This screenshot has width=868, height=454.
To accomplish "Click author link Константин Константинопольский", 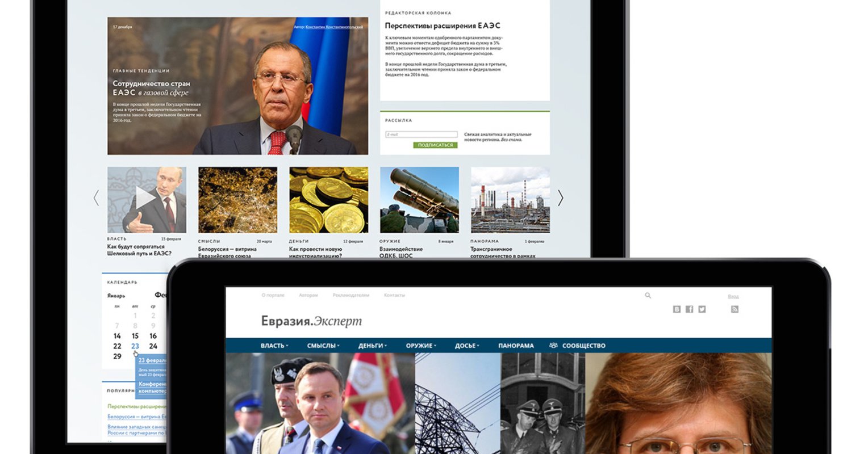I will click(334, 27).
